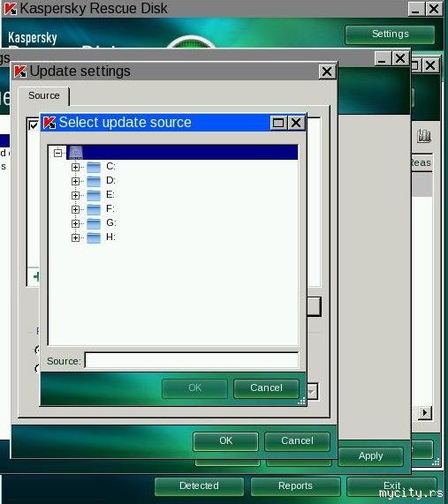Select the C: drive folder icon
The width and height of the screenshot is (448, 504).
click(94, 167)
